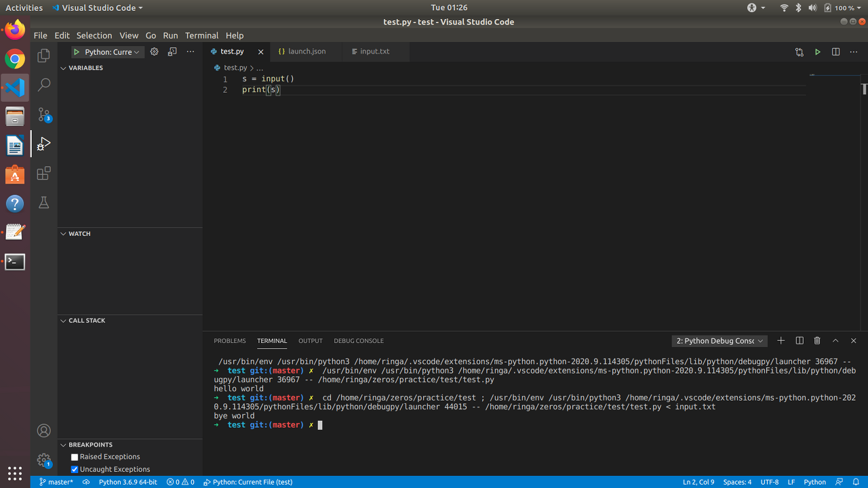The height and width of the screenshot is (488, 868).
Task: Open the Source Control view icon
Action: click(x=44, y=115)
